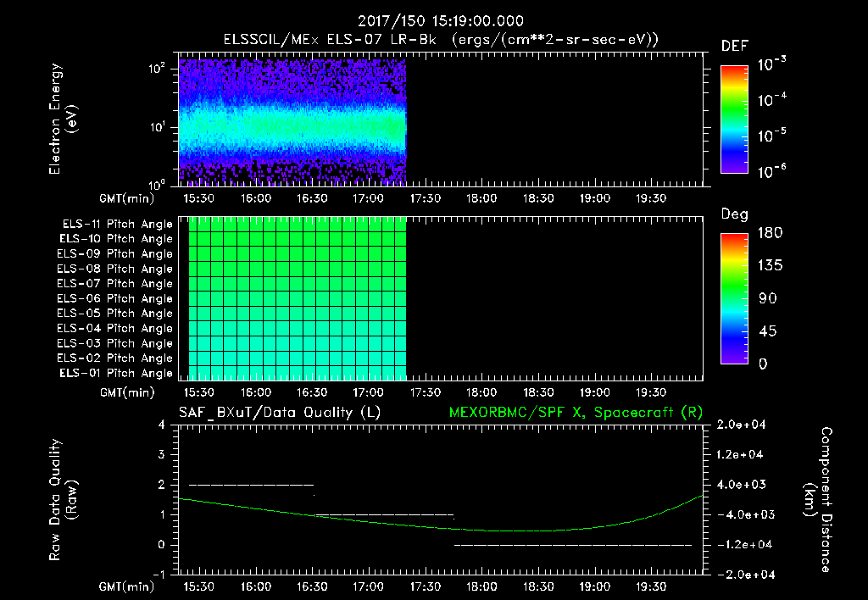This screenshot has width=868, height=600.
Task: Select the ELS-01 Pitch Angle row label
Action: [x=116, y=373]
